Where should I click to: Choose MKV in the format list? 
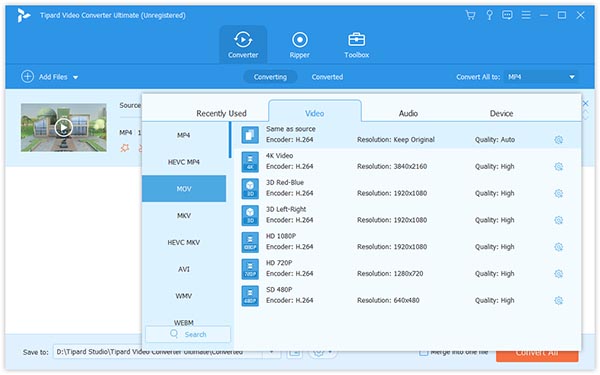click(184, 215)
